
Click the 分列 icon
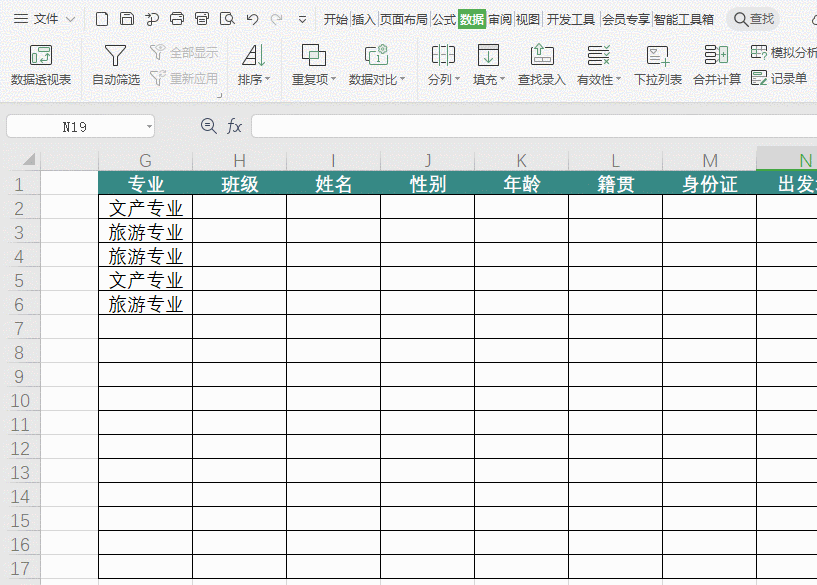[x=443, y=55]
